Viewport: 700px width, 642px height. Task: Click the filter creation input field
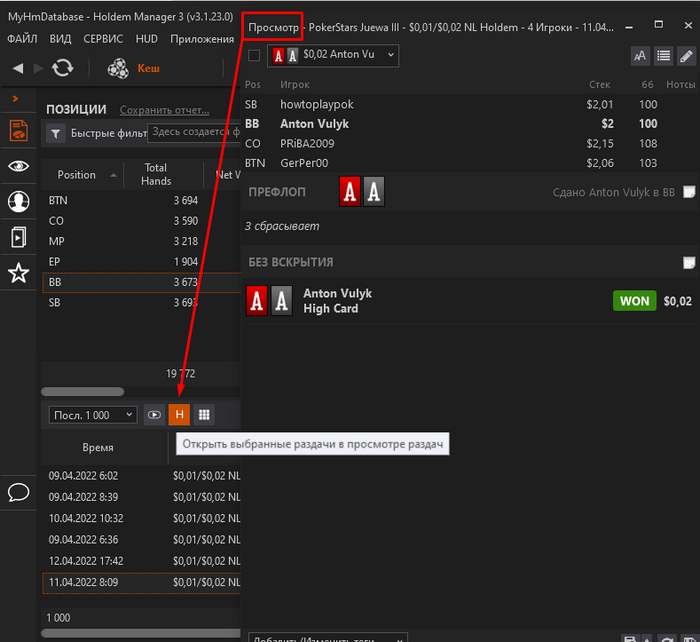click(x=194, y=133)
